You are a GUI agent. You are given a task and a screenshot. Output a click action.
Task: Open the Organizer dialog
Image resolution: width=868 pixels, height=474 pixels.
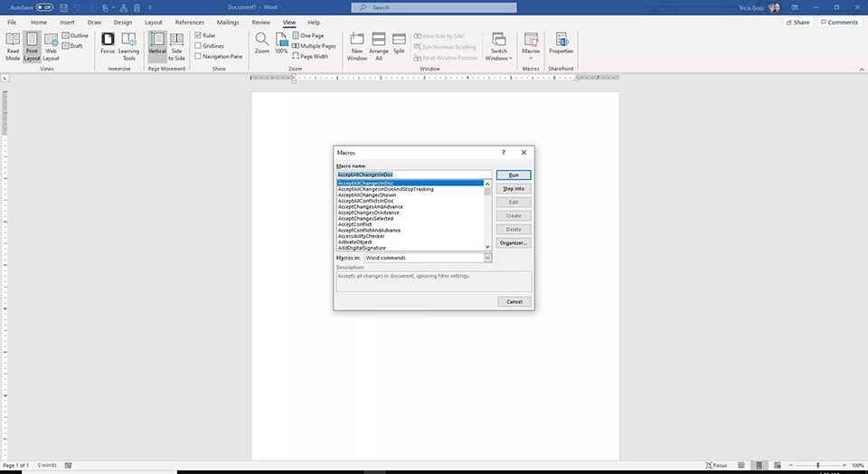[x=514, y=243]
